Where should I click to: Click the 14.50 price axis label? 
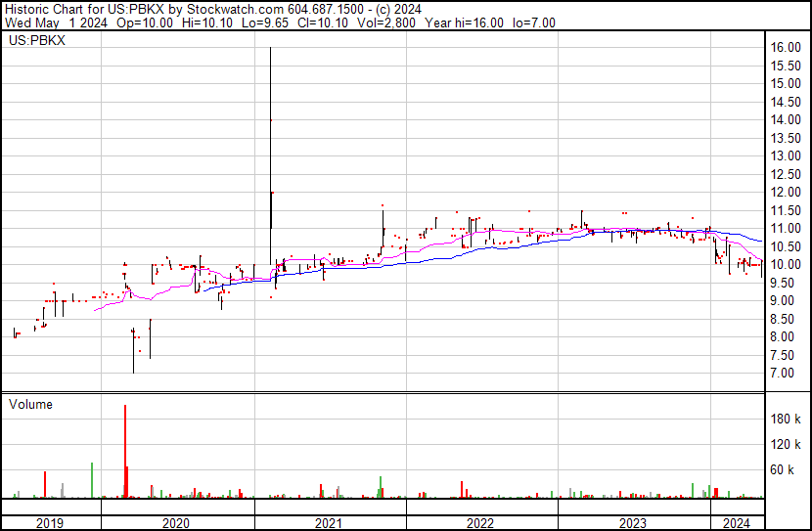pyautogui.click(x=786, y=102)
